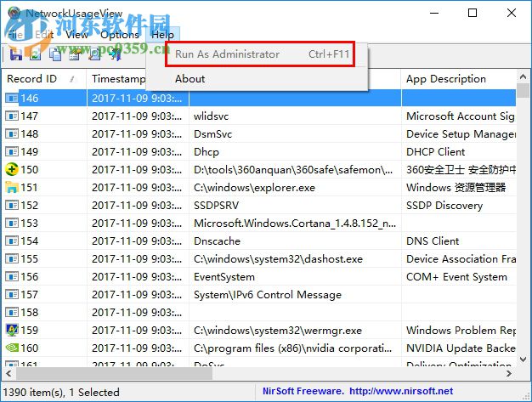Image resolution: width=532 pixels, height=402 pixels.
Task: Click the status bar item count text
Action: click(61, 392)
